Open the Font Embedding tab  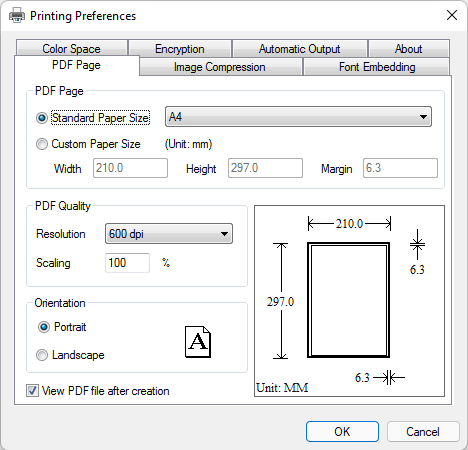point(377,67)
